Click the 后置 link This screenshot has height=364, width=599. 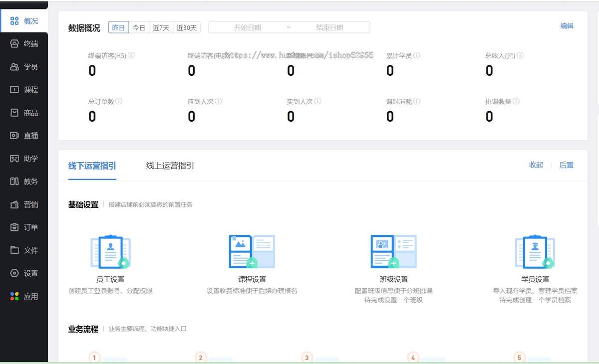click(x=567, y=165)
